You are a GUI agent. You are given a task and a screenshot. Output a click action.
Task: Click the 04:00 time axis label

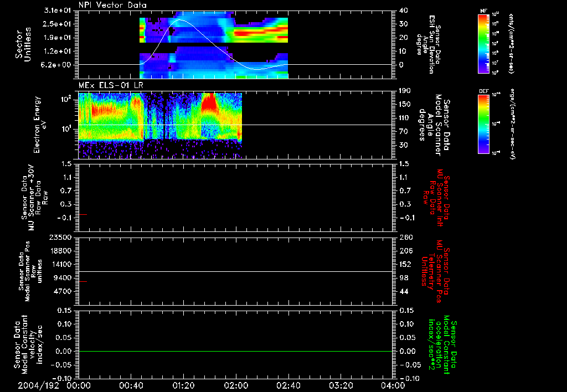[x=393, y=385]
